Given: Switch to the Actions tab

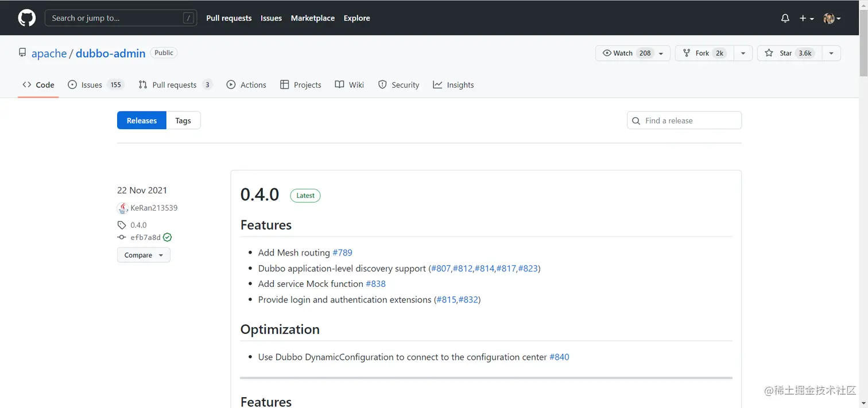Looking at the screenshot, I should [246, 85].
